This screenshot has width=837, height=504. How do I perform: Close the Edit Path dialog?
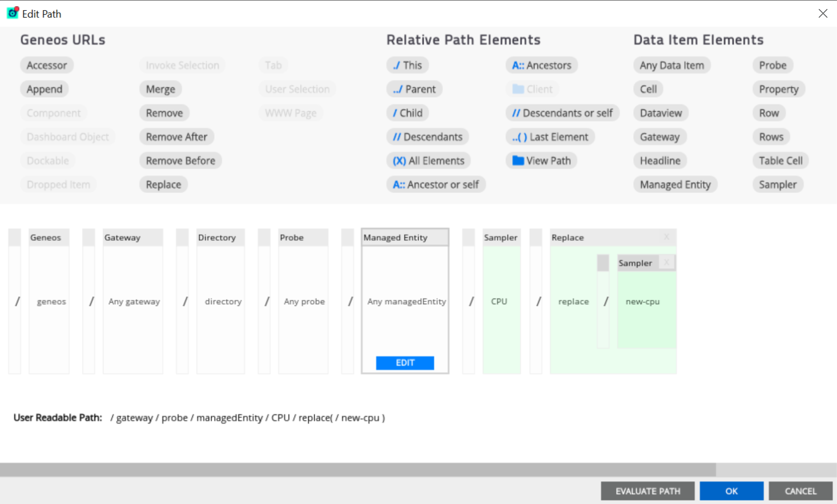pyautogui.click(x=823, y=13)
